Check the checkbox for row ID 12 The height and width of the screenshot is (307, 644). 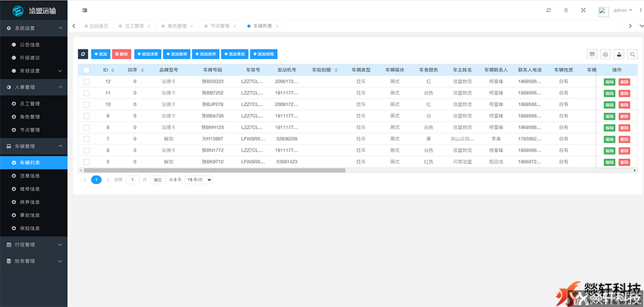point(86,82)
